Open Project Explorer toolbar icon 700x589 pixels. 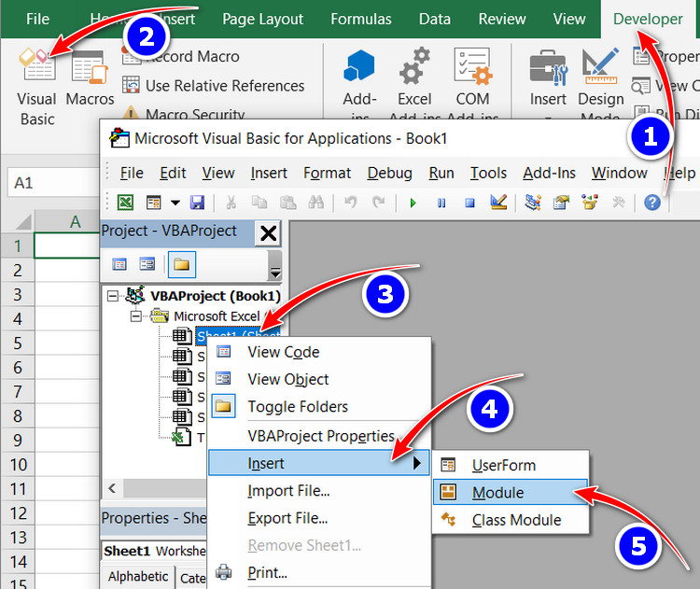(x=533, y=203)
